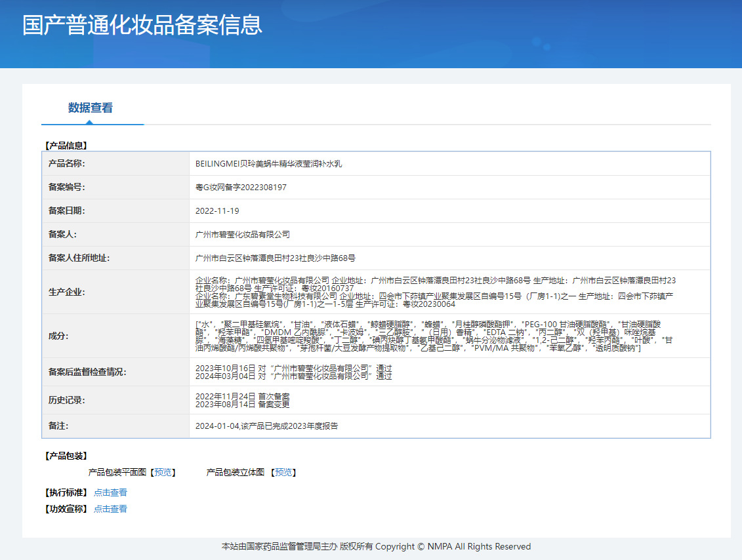Click 点击查看 next to 功效宣称
742x560 pixels.
click(110, 509)
